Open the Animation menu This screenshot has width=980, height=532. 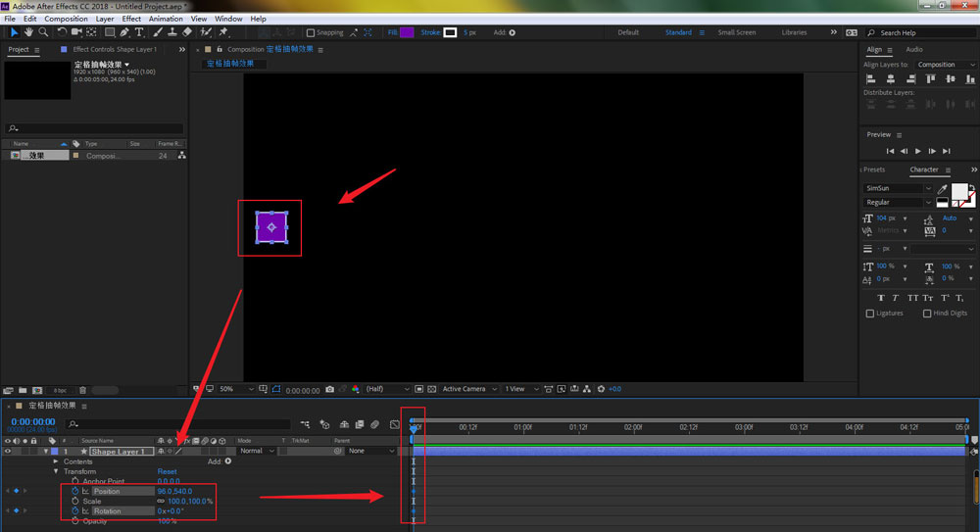(x=166, y=19)
